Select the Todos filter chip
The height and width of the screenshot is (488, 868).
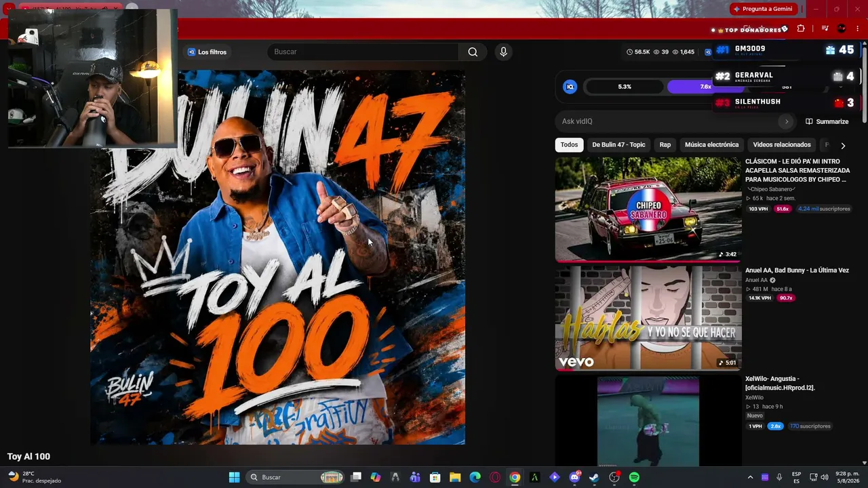coord(570,145)
